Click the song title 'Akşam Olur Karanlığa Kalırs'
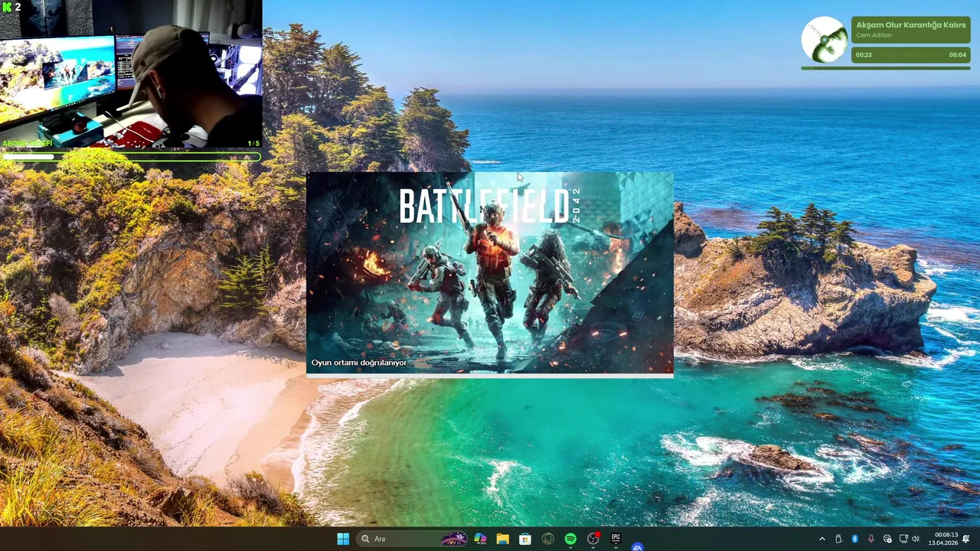Screen dimensions: 980x551 point(910,24)
